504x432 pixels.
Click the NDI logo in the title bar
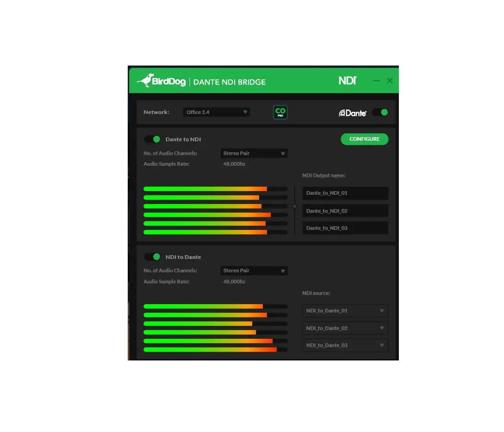pyautogui.click(x=347, y=80)
